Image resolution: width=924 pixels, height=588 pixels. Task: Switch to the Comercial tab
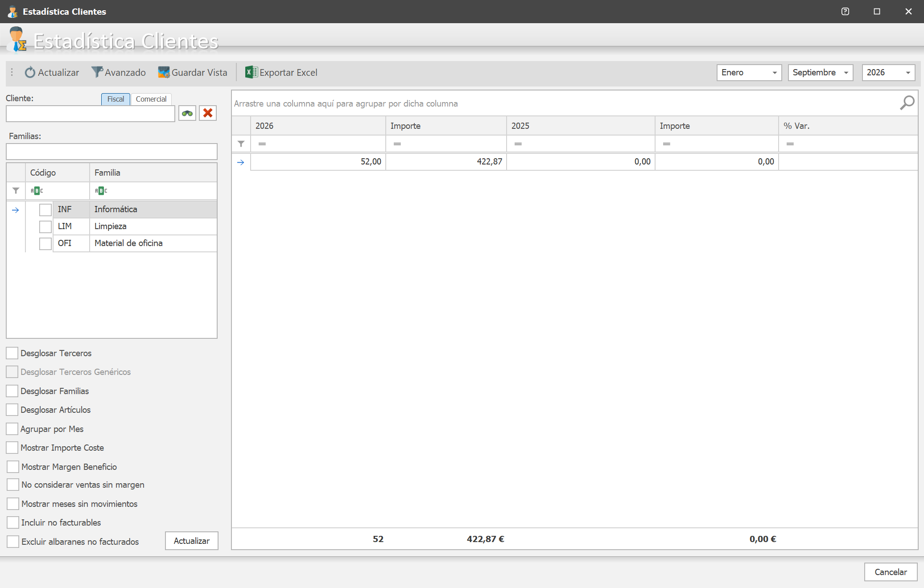click(151, 99)
